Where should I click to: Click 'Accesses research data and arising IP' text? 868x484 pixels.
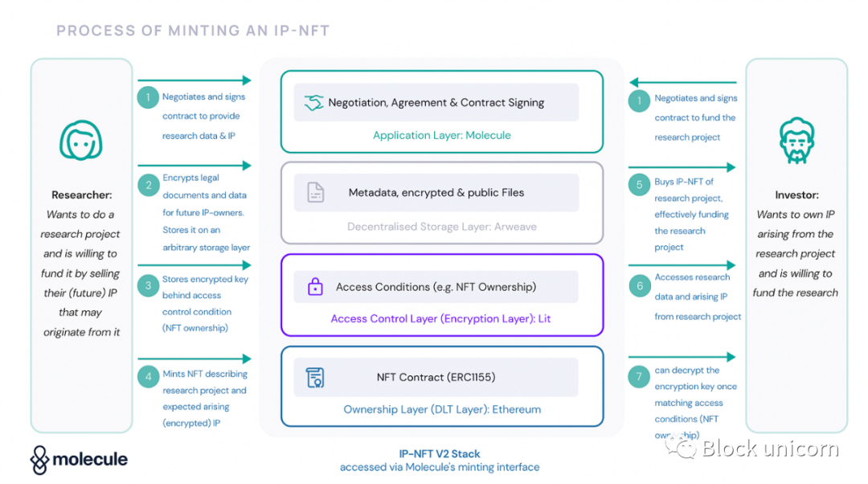[x=692, y=287]
